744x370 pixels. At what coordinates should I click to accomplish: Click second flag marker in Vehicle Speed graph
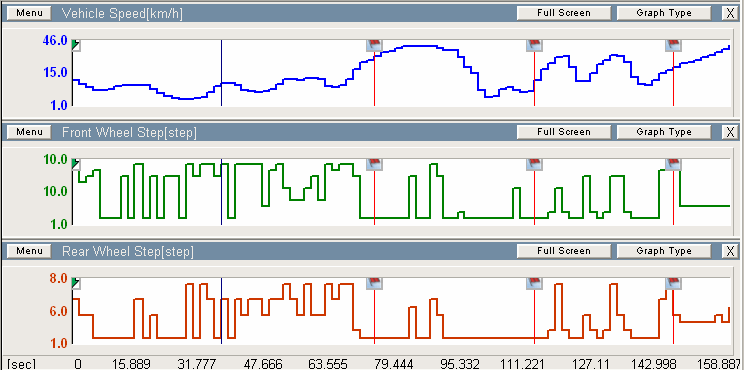coord(535,46)
